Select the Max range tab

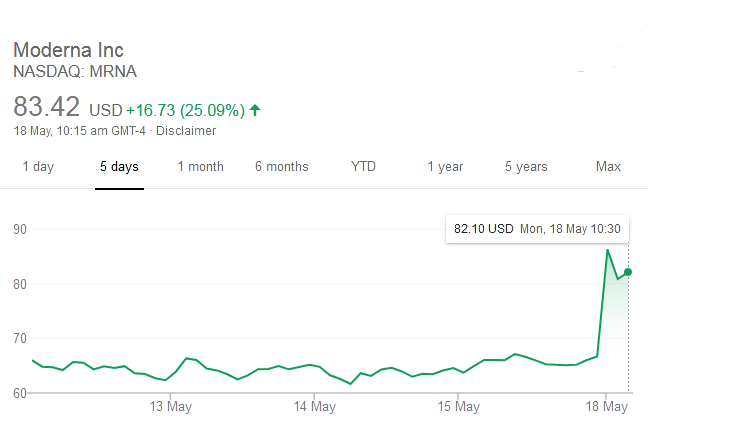(608, 167)
